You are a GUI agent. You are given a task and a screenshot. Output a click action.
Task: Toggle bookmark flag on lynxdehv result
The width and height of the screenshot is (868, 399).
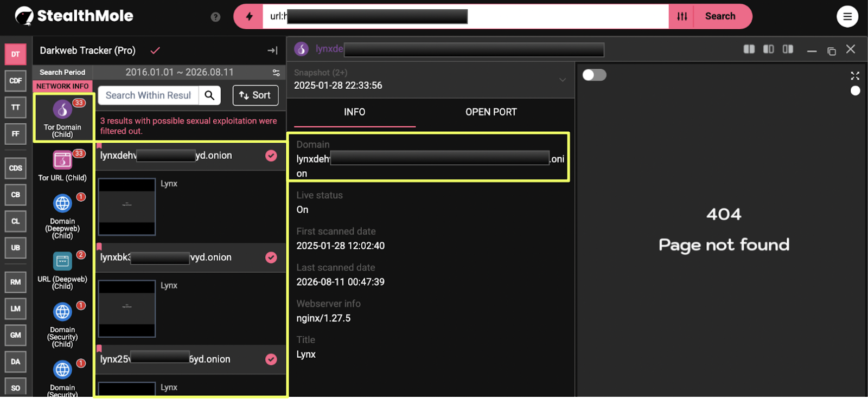click(99, 145)
